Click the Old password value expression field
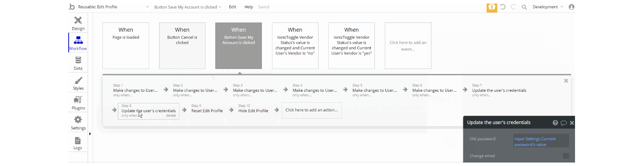Screen dimensions: 644x166 click(x=541, y=141)
